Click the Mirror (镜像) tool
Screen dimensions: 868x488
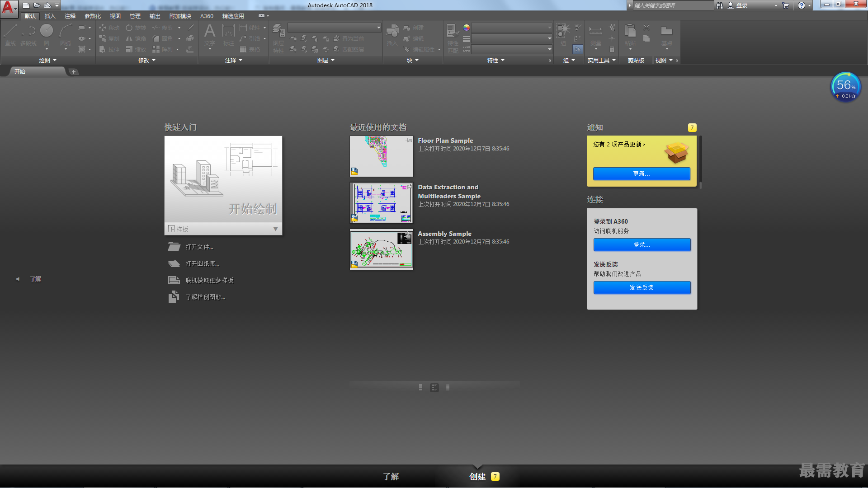(136, 38)
